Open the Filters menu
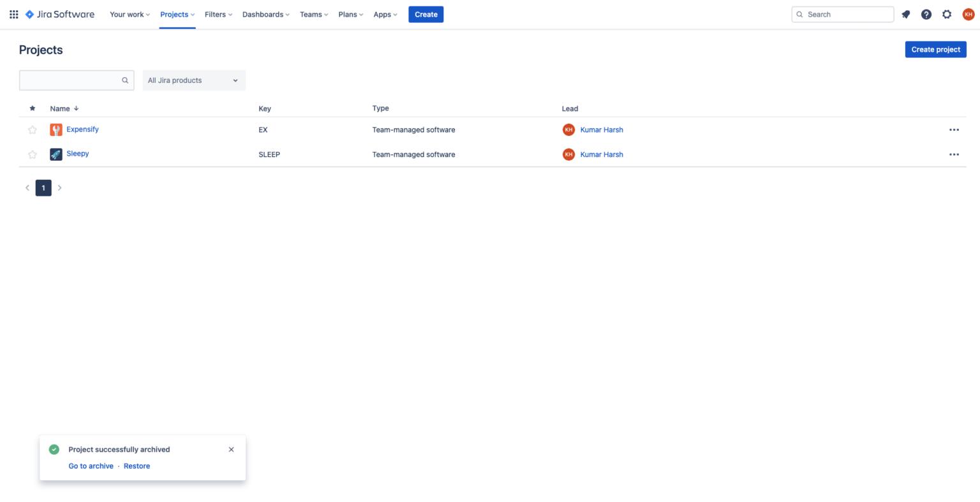Image resolution: width=980 pixels, height=502 pixels. click(x=218, y=14)
